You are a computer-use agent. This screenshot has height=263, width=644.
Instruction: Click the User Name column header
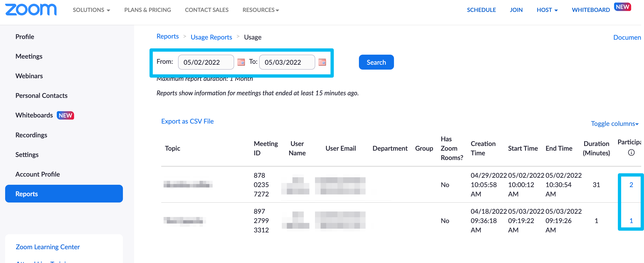point(297,148)
